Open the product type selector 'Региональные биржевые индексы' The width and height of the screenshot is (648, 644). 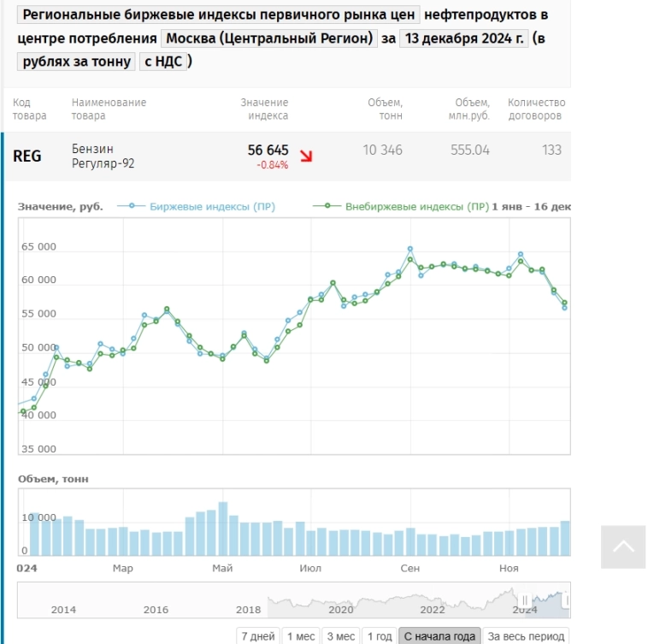[219, 15]
